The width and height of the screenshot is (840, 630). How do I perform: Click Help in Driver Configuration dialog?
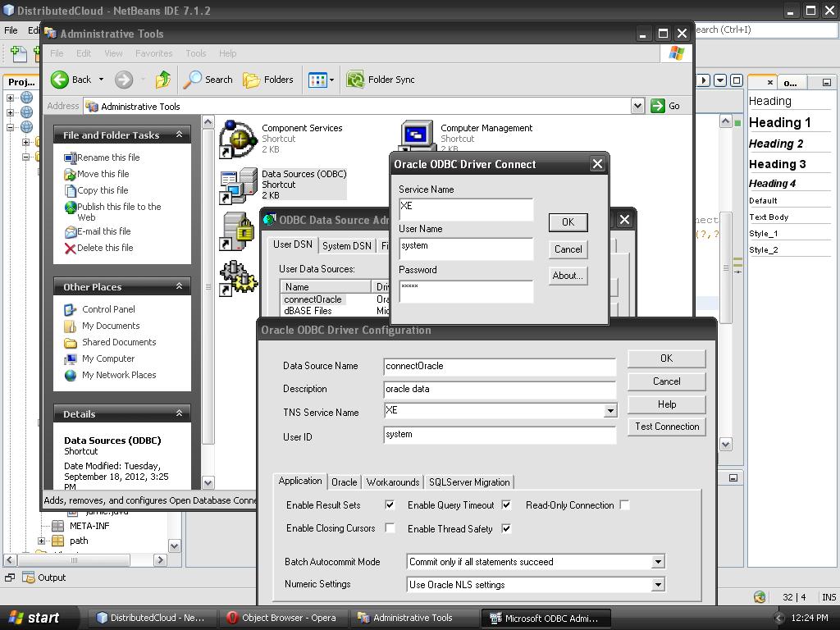[667, 404]
